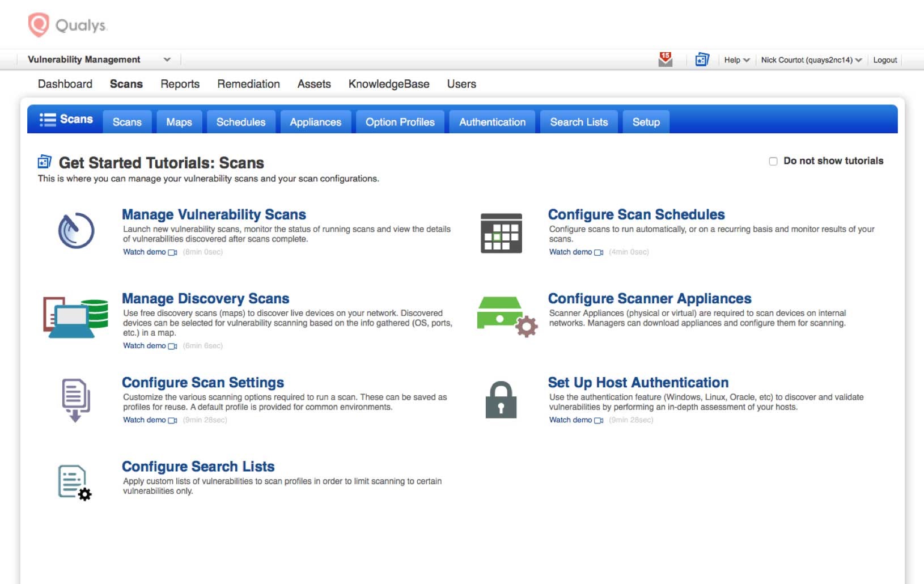The height and width of the screenshot is (584, 924).
Task: Open the Configure Scan Schedules heading link
Action: point(637,214)
